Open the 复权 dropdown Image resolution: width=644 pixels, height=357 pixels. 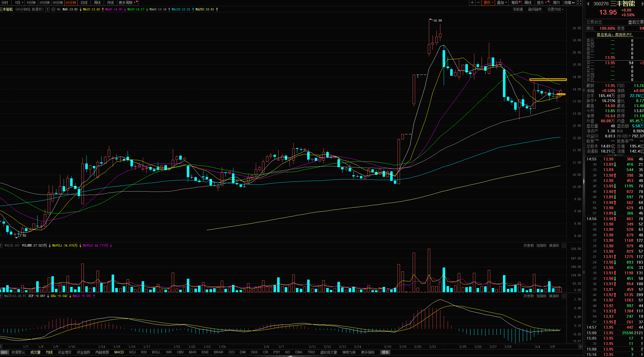tap(488, 3)
